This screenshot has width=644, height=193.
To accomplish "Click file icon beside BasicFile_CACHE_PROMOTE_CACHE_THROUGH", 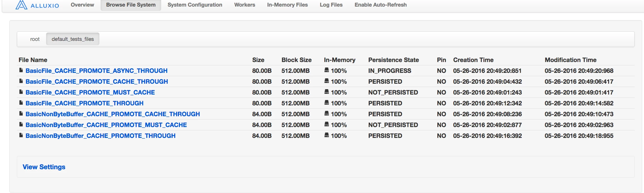I will (x=21, y=81).
